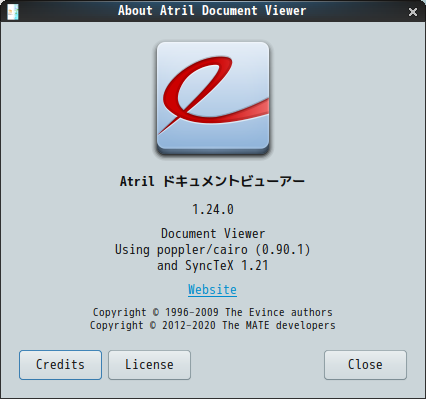This screenshot has height=399, width=426.
Task: View the License text
Action: 149,365
